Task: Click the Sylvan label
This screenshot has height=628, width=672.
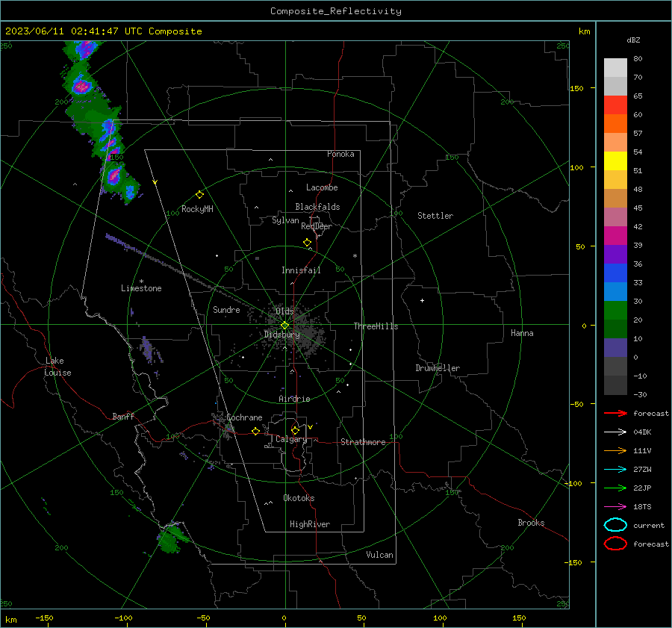Action: (x=285, y=220)
